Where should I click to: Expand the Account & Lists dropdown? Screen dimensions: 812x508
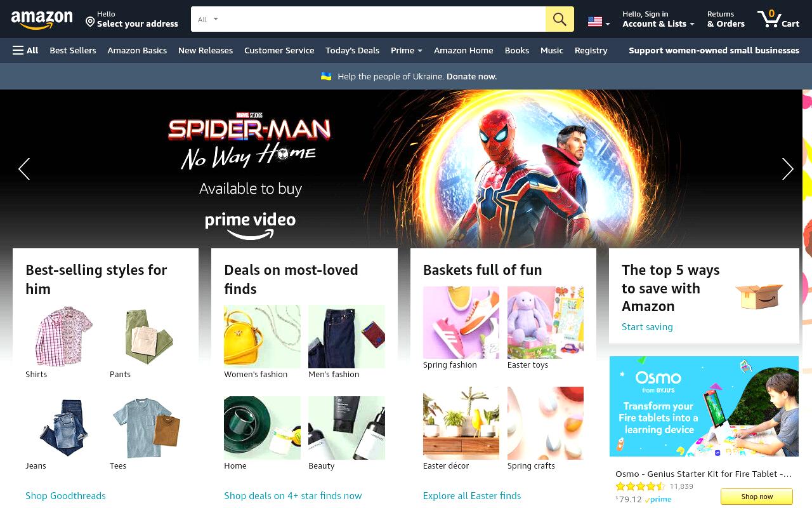(x=658, y=19)
